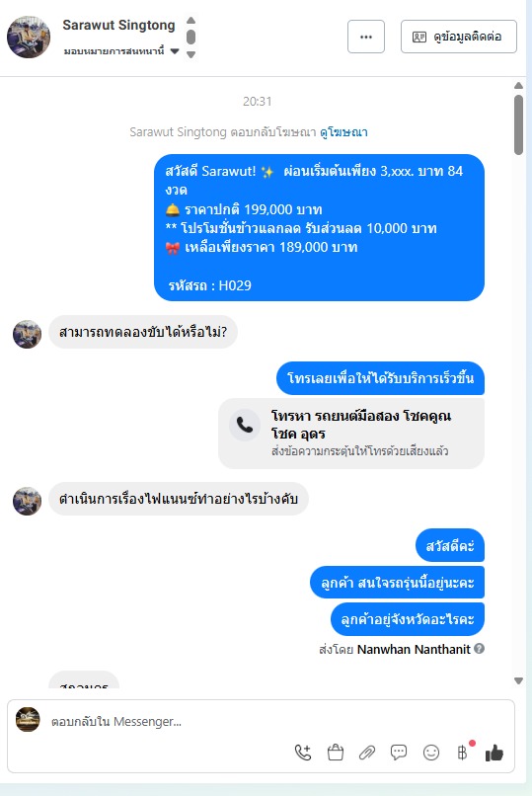Click the down arrow beside Sarawut Singtong

click(190, 54)
